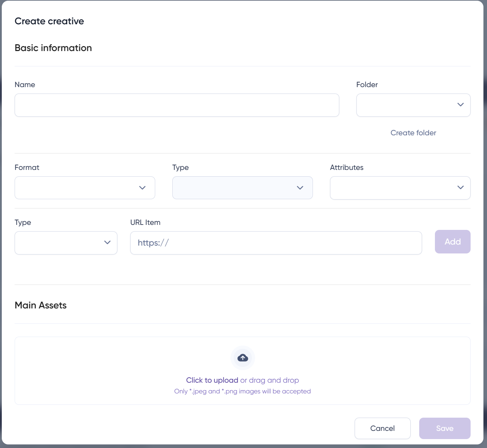Click inside the Name input field

[x=177, y=105]
